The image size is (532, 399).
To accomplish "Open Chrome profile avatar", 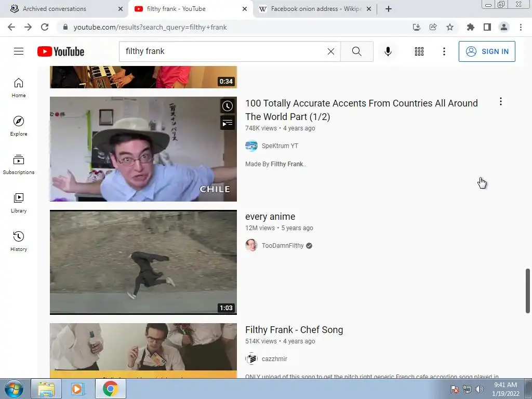I will pos(504,27).
